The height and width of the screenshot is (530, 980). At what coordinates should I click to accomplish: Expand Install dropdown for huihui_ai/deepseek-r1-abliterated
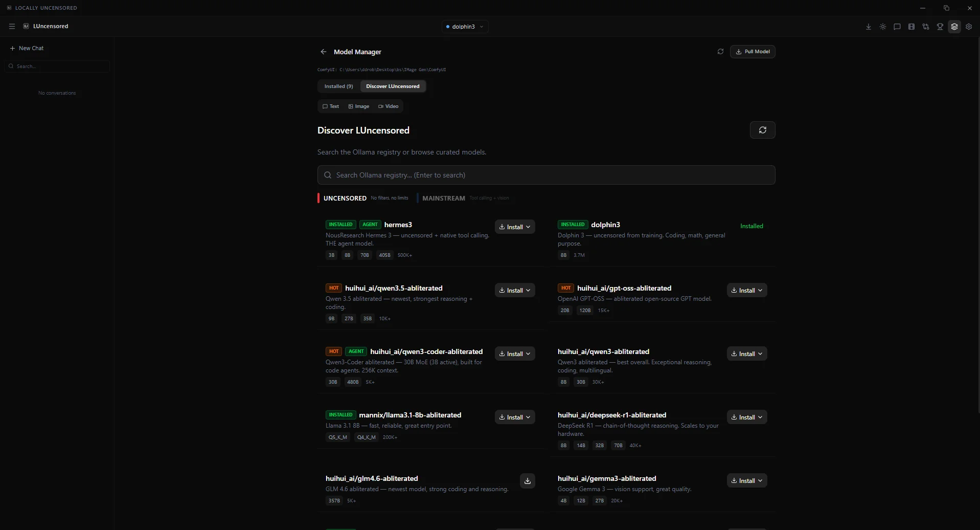tap(747, 417)
